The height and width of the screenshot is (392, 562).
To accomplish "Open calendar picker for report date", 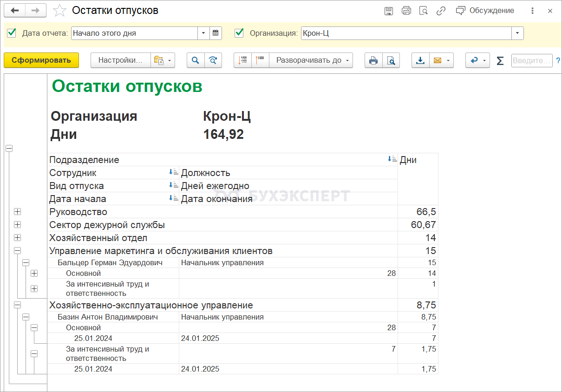I will click(x=216, y=33).
